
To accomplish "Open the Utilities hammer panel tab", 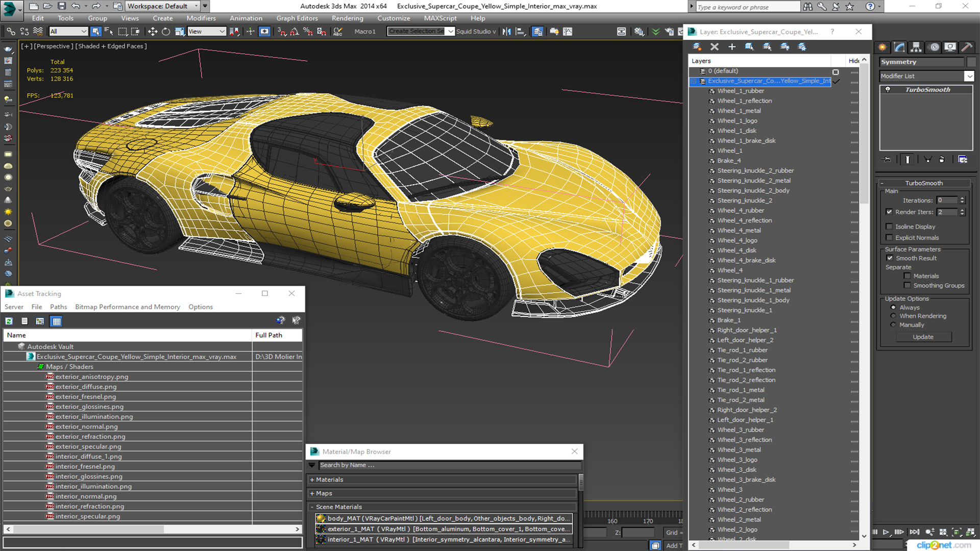I will (967, 47).
